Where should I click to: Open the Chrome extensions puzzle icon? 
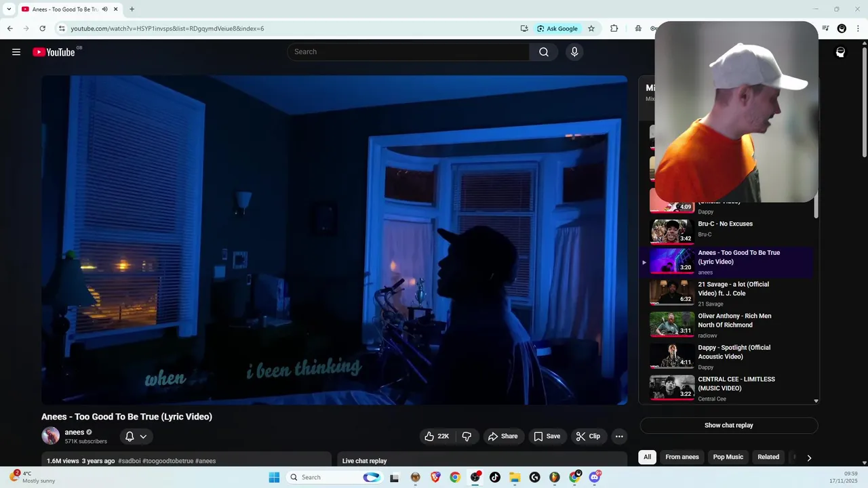pos(614,28)
